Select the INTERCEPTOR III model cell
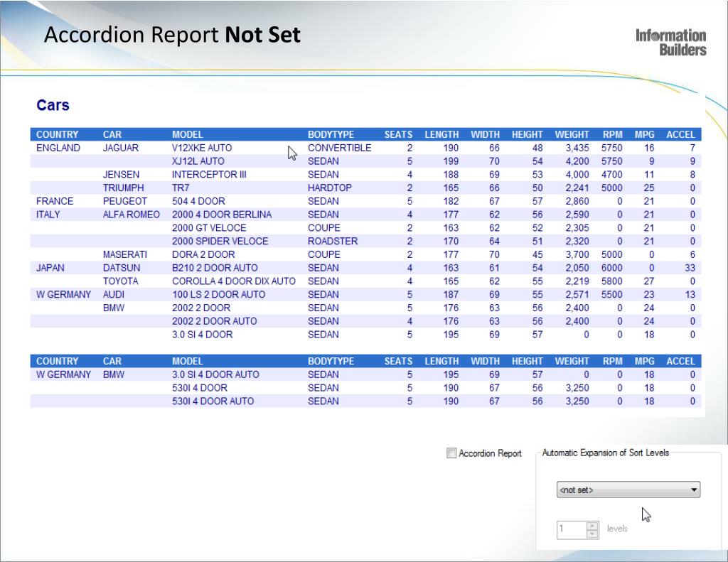The image size is (728, 562). tap(209, 175)
